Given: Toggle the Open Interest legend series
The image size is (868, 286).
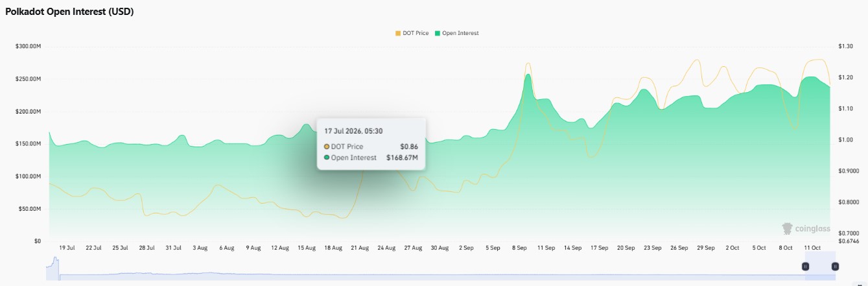Looking at the screenshot, I should pos(457,33).
